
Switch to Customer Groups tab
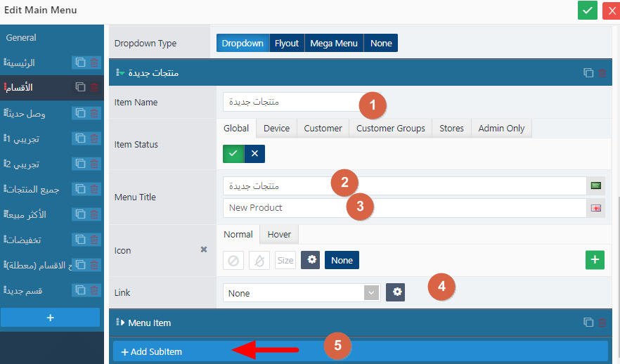391,129
